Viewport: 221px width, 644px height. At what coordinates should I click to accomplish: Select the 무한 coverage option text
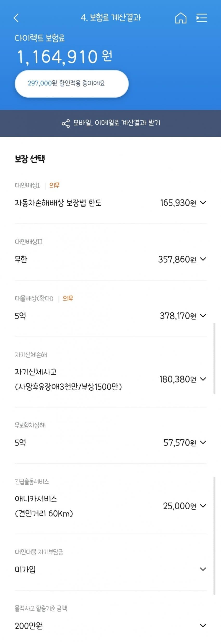21,259
